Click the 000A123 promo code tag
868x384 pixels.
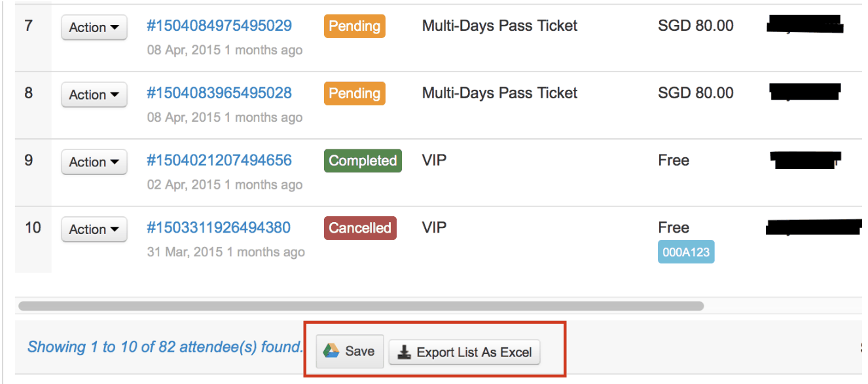click(686, 252)
